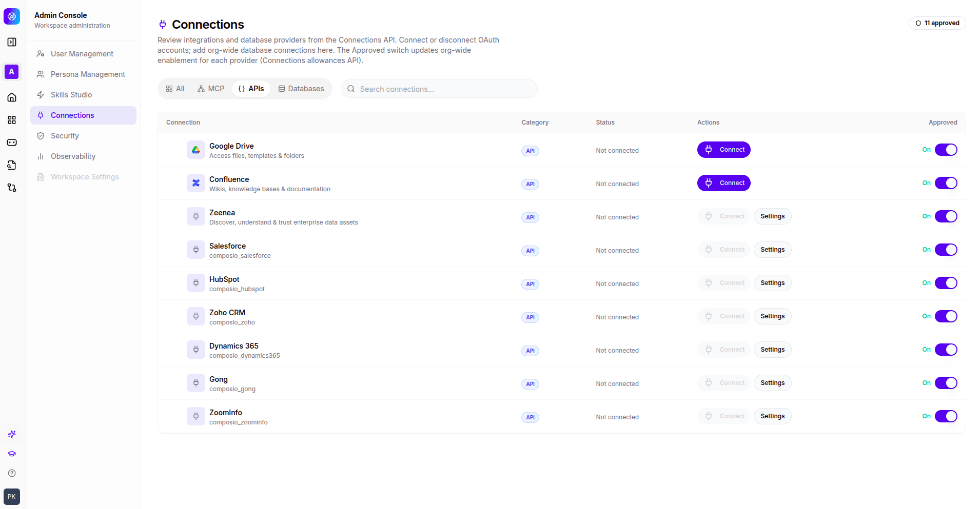Focus the Search connections input field
Viewport: 980px width, 509px height.
[439, 89]
